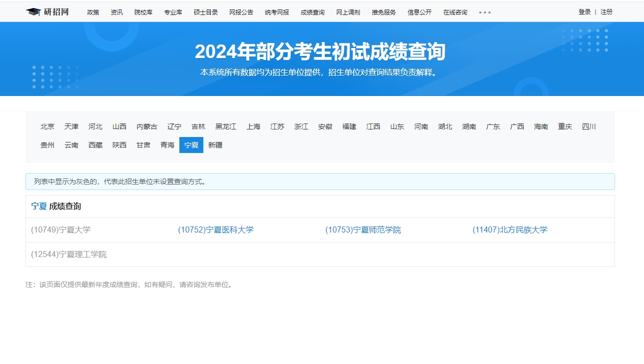644x364 pixels.
Task: Select the 河南 province tab
Action: click(x=421, y=126)
